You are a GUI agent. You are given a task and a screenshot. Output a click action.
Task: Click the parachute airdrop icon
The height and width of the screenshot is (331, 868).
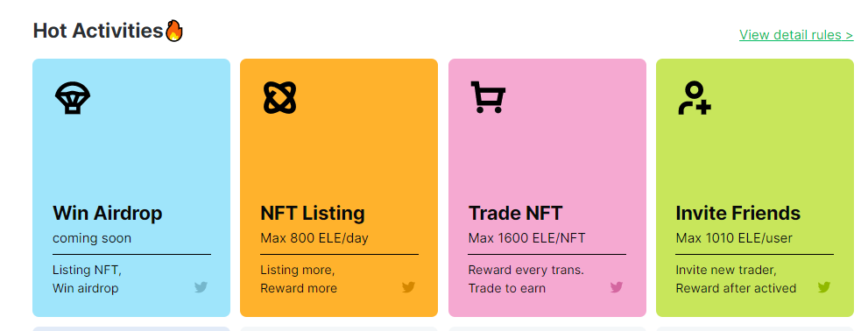[x=73, y=97]
